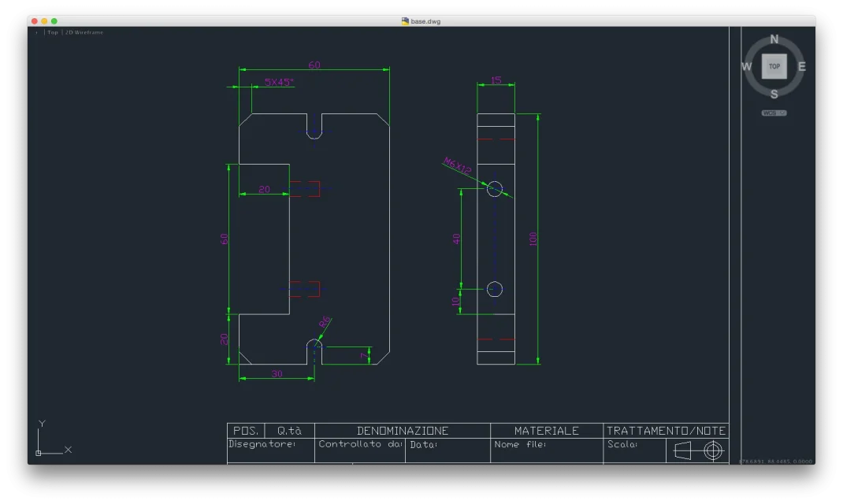Click the Q.tà title block header
Screen dimensions: 843x504
pyautogui.click(x=289, y=431)
